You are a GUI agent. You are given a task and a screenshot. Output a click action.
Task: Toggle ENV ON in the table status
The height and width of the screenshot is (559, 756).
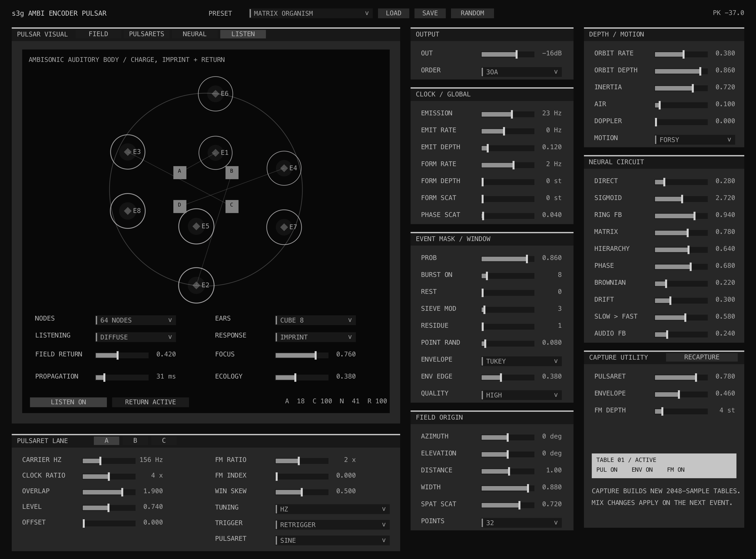(642, 470)
